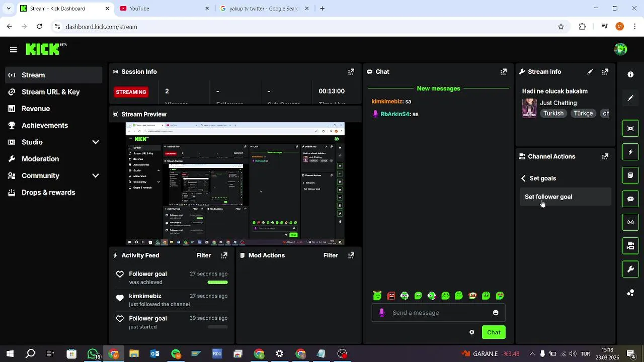Click the pencil edit-layout icon in the right sidebar
644x362 pixels.
[630, 98]
